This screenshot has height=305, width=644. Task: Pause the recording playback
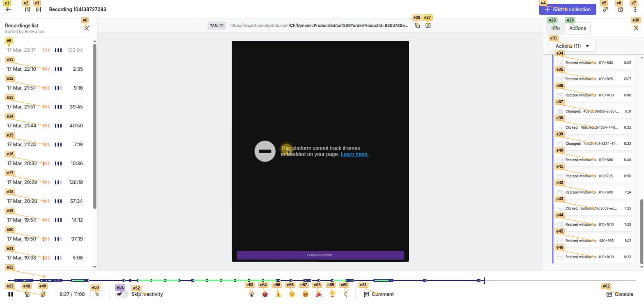[11, 294]
